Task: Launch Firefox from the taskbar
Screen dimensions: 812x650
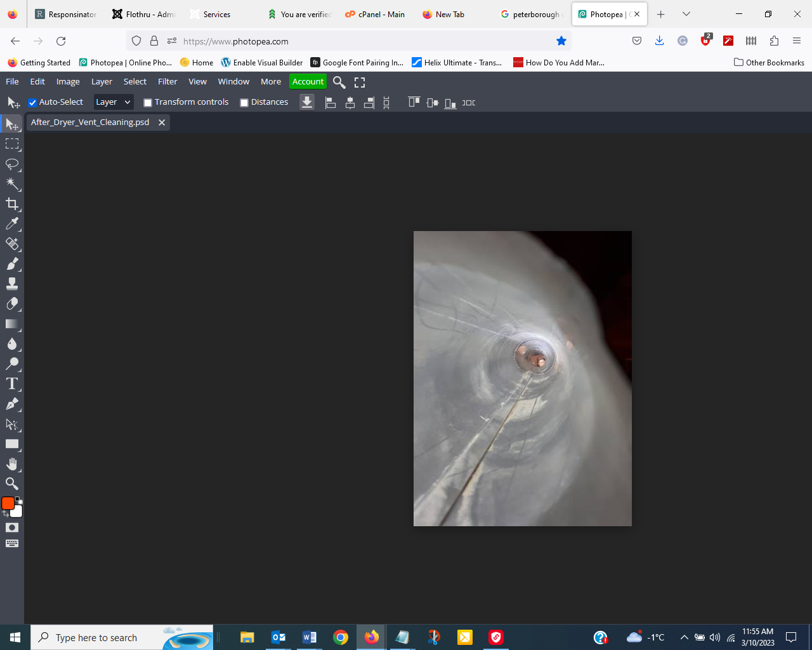Action: (x=371, y=637)
